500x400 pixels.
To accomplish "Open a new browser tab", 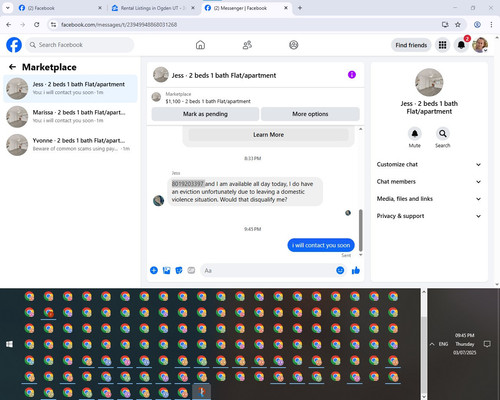I will pyautogui.click(x=300, y=8).
